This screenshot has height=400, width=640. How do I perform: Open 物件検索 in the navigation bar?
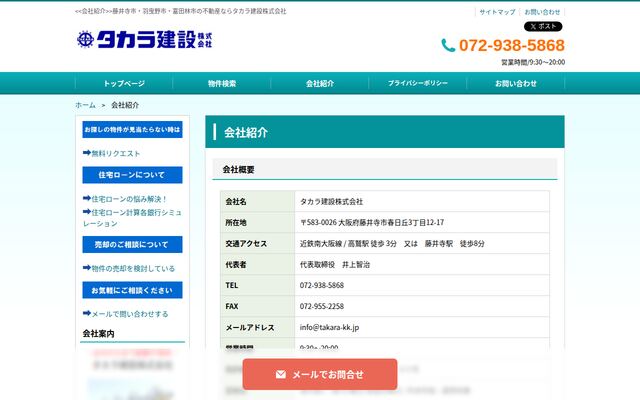(222, 83)
